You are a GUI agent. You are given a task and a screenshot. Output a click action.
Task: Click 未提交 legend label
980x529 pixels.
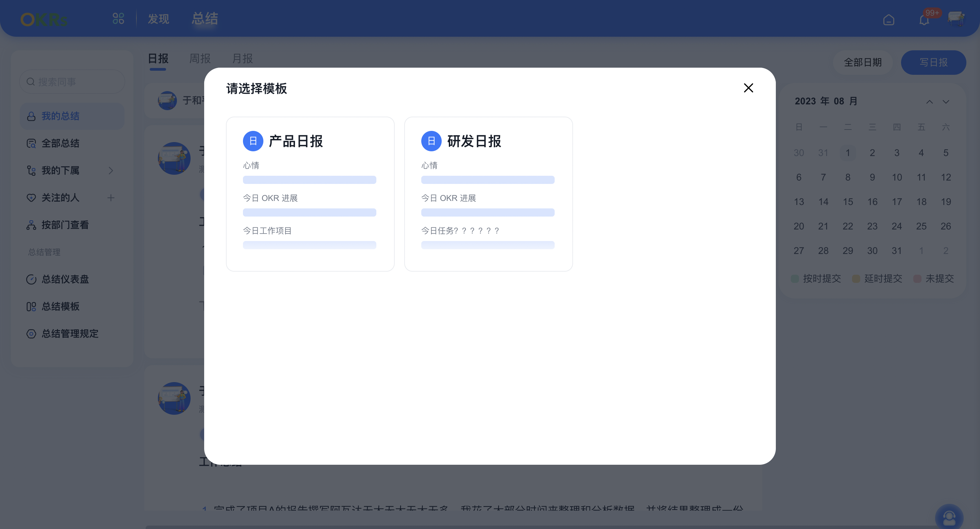pos(939,278)
